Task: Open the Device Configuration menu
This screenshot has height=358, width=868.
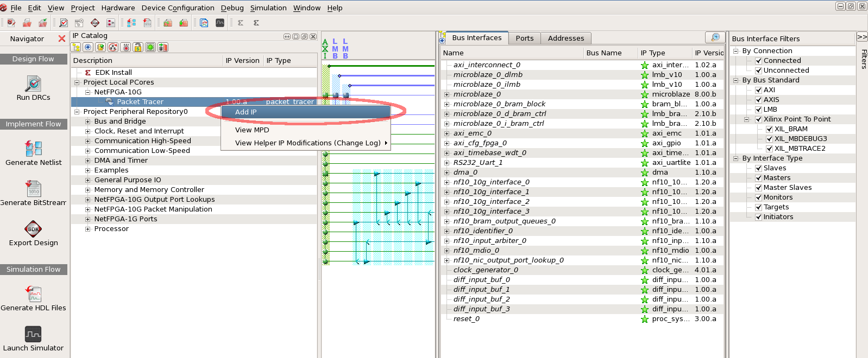Action: coord(178,8)
